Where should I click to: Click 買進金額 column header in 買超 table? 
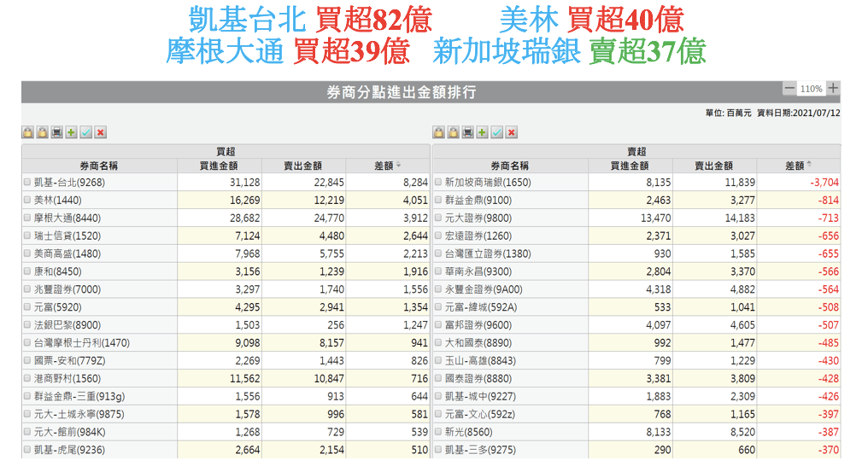218,166
